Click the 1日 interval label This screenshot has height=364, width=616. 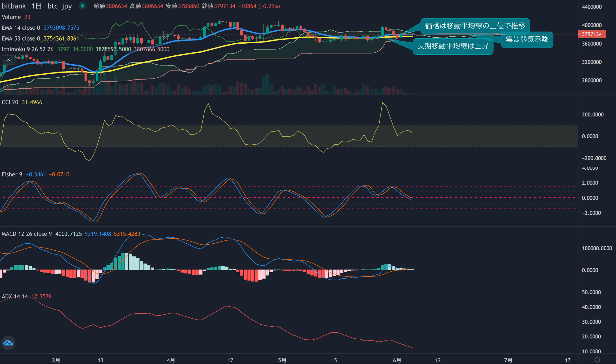tap(36, 6)
